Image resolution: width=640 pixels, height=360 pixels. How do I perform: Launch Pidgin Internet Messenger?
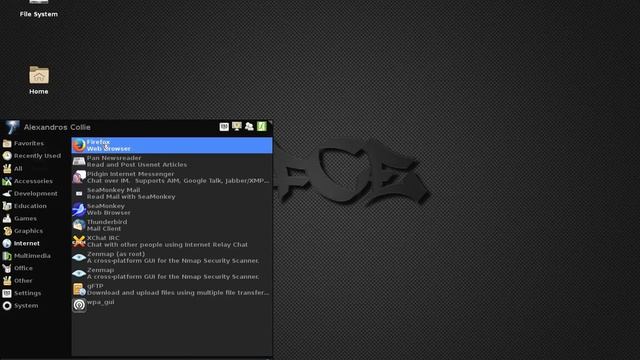(172, 177)
